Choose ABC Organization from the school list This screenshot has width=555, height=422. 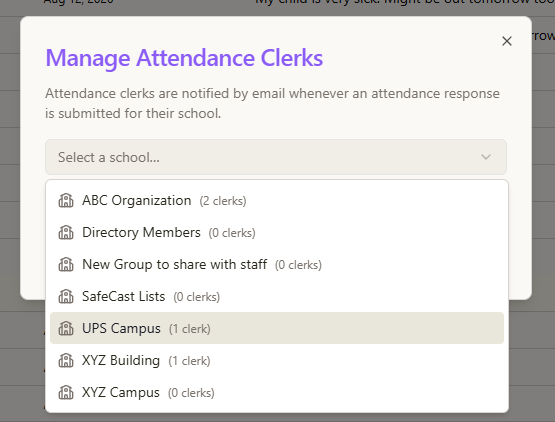pyautogui.click(x=277, y=201)
